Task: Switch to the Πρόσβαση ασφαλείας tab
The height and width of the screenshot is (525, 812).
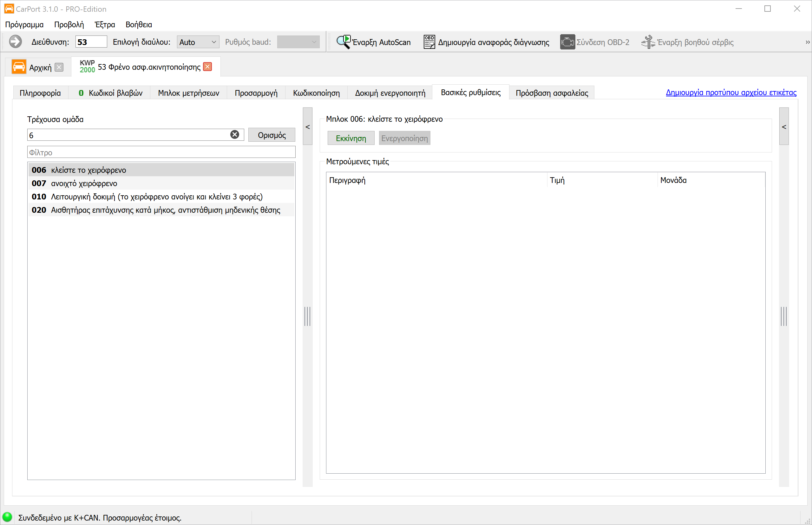Action: 552,93
